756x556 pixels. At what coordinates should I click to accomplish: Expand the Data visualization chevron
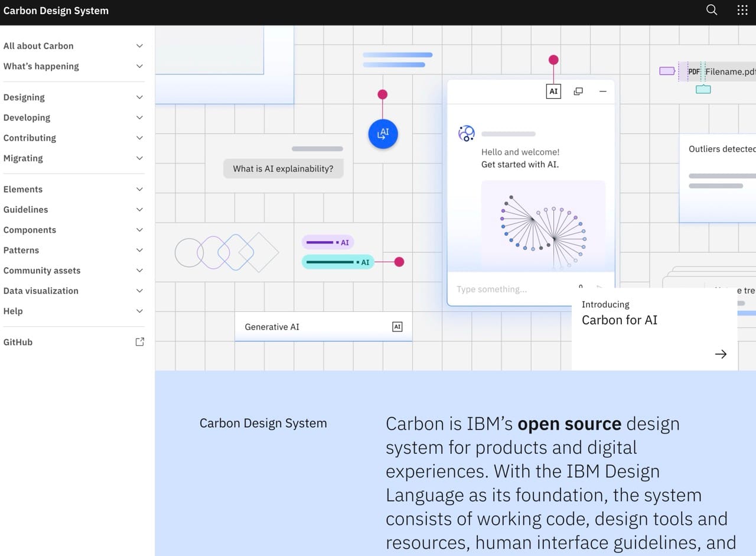click(139, 291)
